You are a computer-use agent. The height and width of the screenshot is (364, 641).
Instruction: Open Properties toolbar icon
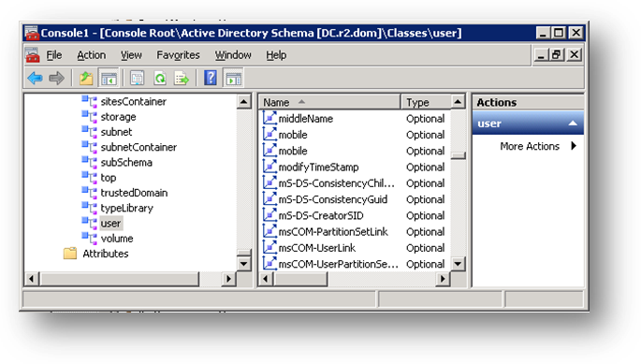[x=137, y=78]
